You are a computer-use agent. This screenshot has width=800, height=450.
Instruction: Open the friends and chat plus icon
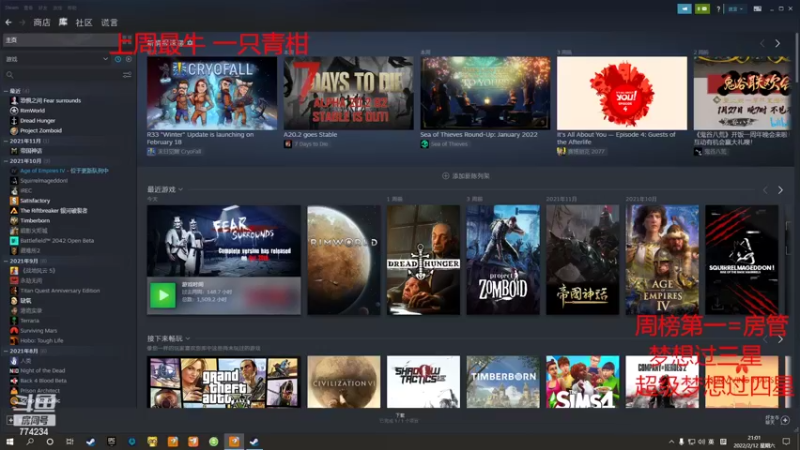pyautogui.click(x=785, y=420)
